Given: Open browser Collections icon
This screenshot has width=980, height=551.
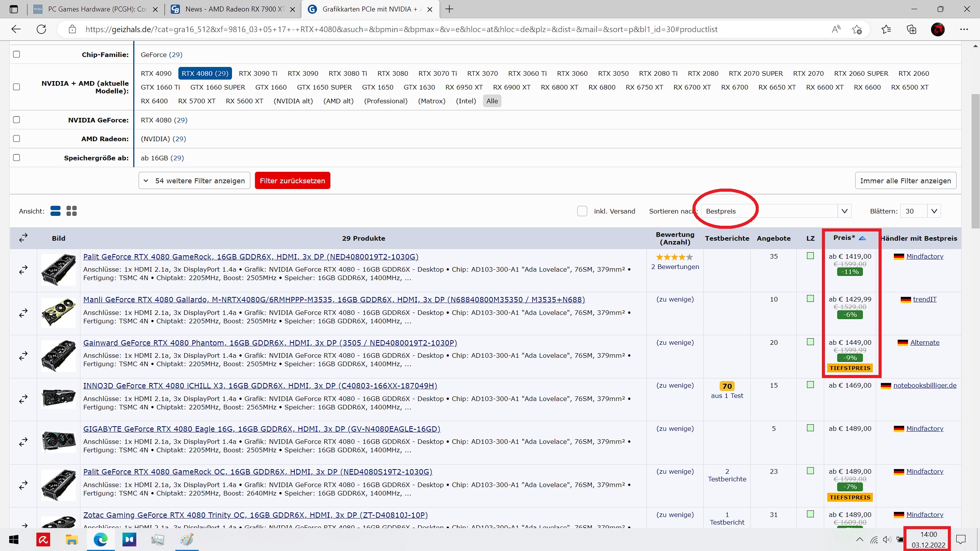Looking at the screenshot, I should click(911, 29).
